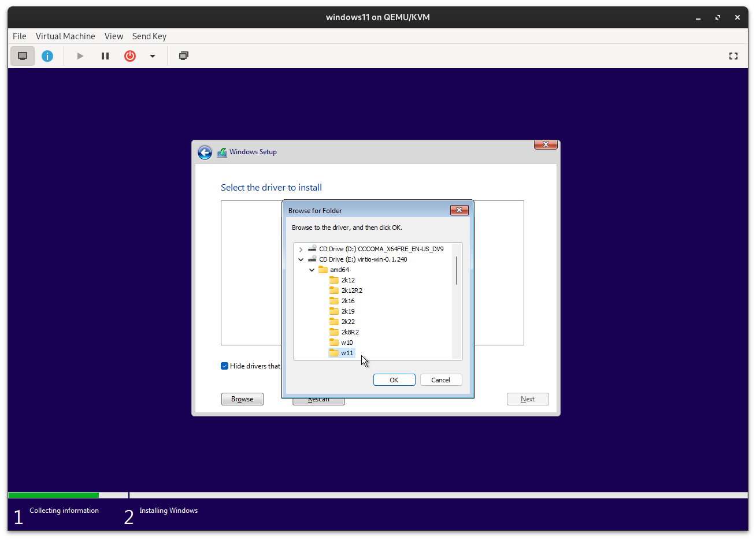The width and height of the screenshot is (756, 540).
Task: Select the w10 folder
Action: coord(347,342)
